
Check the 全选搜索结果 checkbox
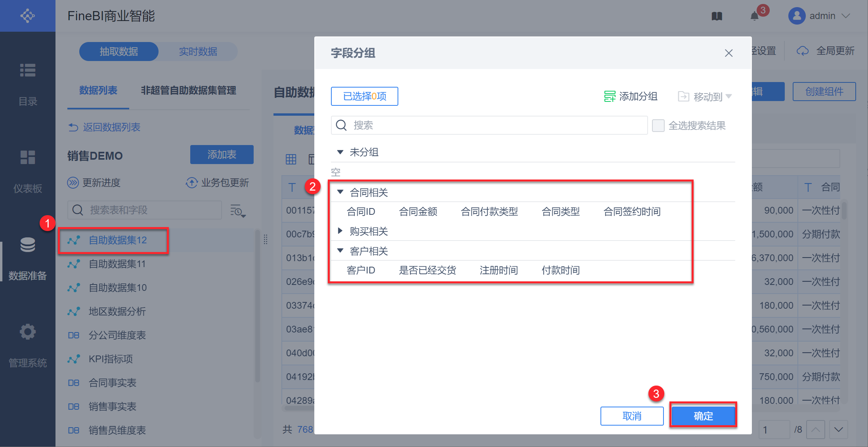[x=658, y=126]
